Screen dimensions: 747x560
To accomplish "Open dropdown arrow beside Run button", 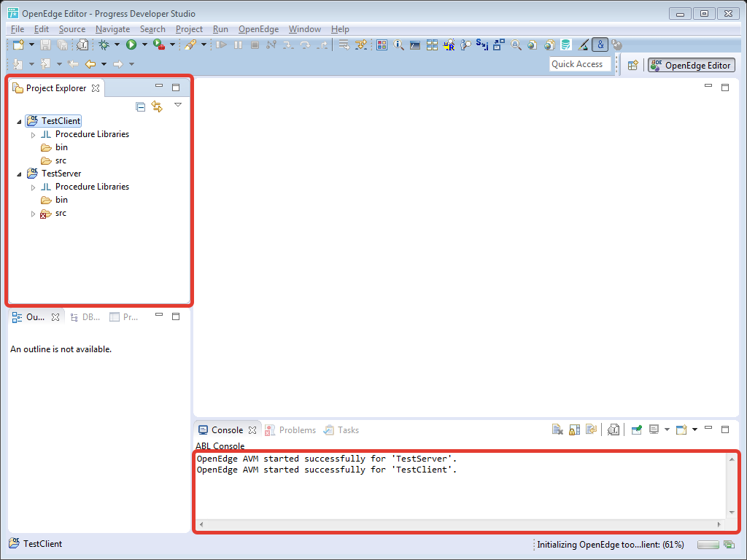I will pyautogui.click(x=144, y=44).
